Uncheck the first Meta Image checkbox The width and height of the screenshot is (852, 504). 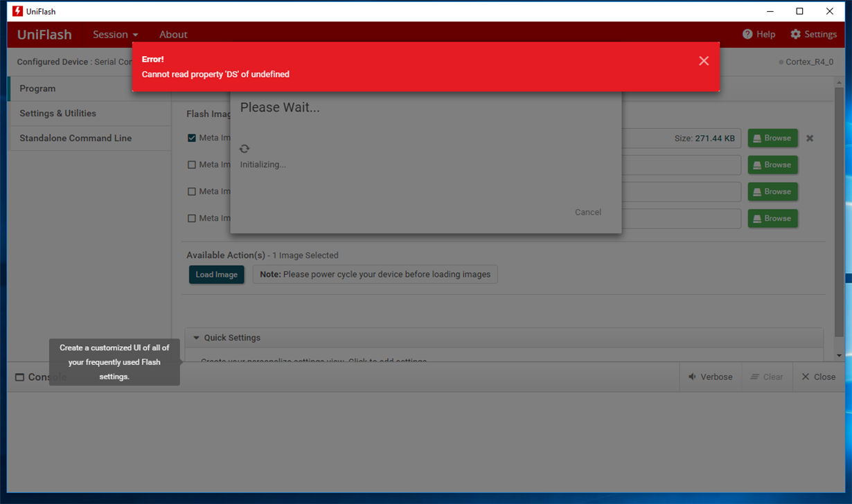pos(192,138)
